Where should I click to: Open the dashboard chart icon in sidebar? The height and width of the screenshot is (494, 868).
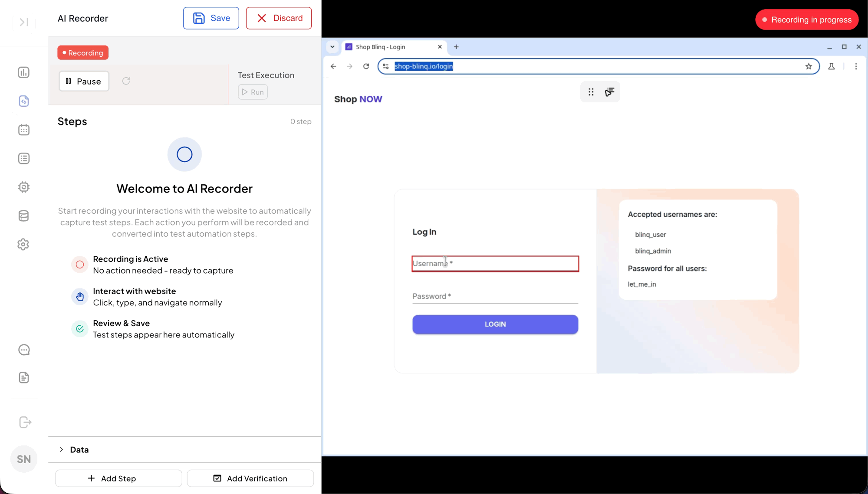[24, 72]
